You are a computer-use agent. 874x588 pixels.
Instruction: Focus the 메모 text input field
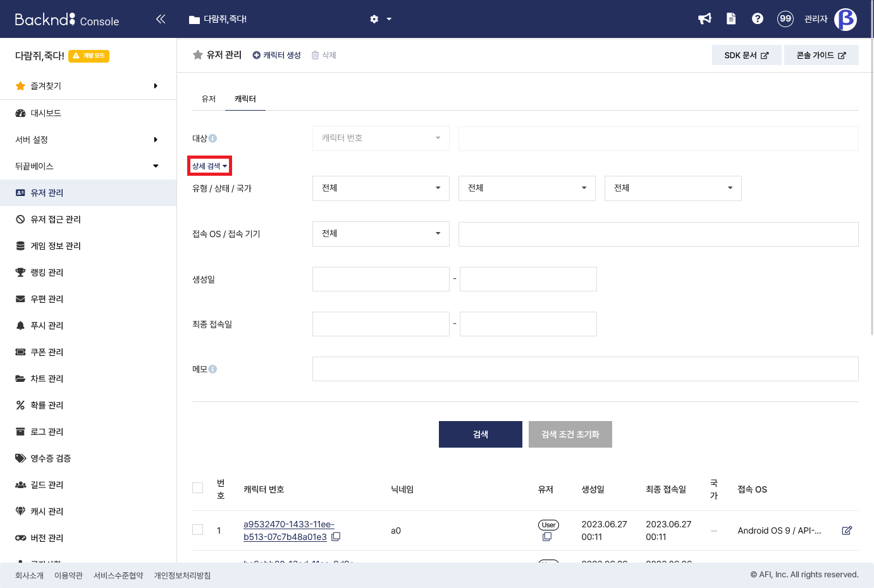pyautogui.click(x=586, y=369)
